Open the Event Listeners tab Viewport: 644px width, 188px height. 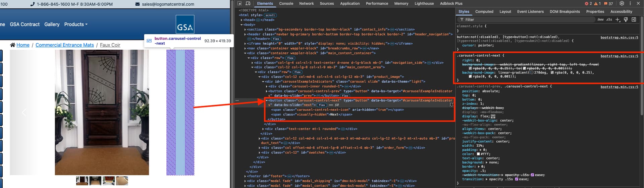(x=530, y=11)
